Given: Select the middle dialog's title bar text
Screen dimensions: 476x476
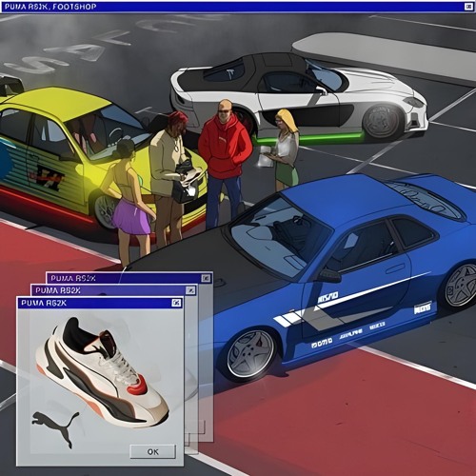Looking at the screenshot, I should 58,290.
